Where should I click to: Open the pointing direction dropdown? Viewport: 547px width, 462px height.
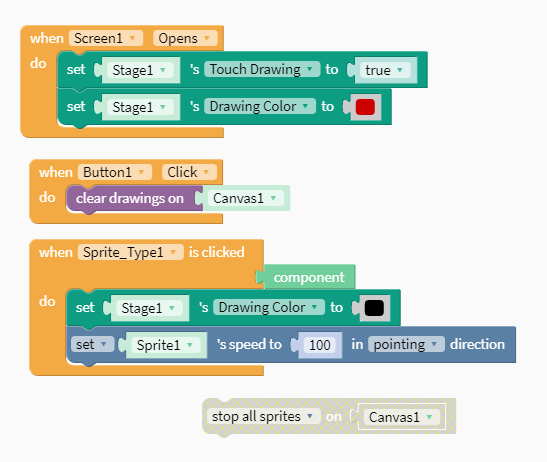point(406,344)
